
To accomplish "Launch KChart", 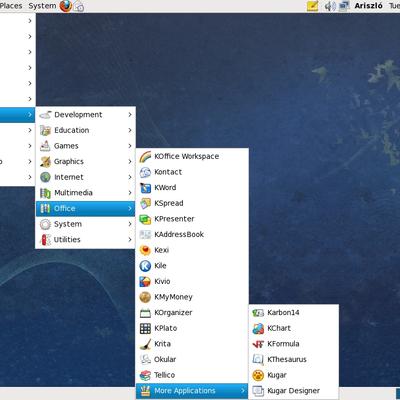I will click(x=294, y=328).
